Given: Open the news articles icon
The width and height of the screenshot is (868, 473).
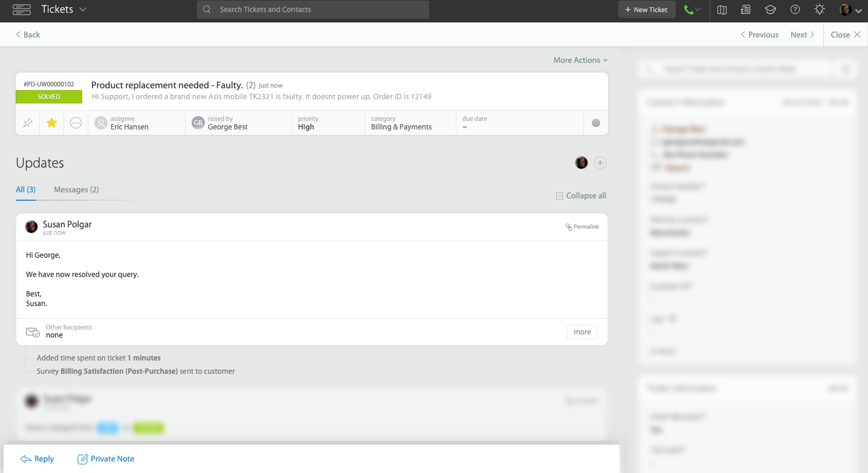Looking at the screenshot, I should pos(745,10).
